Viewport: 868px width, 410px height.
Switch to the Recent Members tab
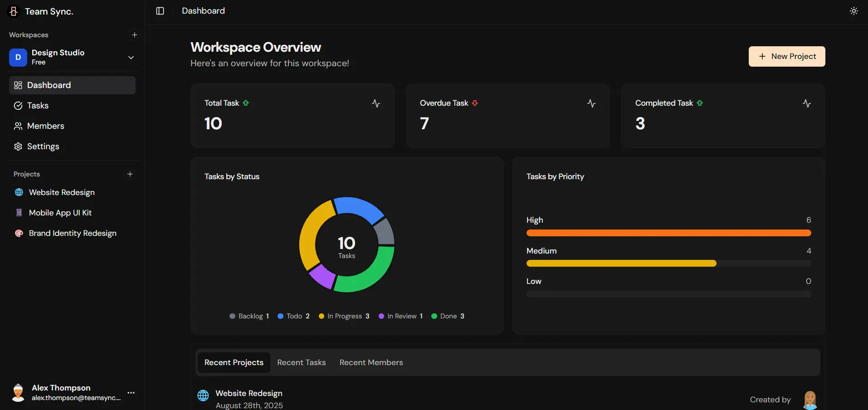pyautogui.click(x=371, y=362)
